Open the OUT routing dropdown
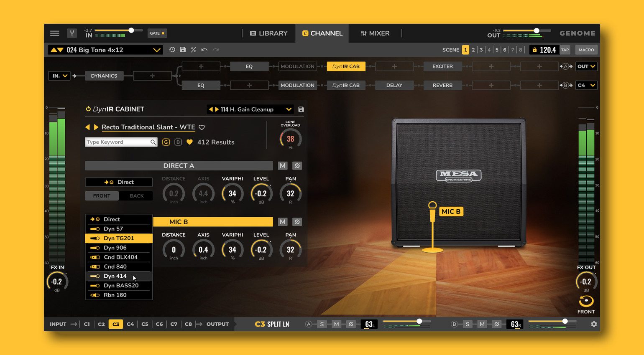Screen dimensions: 644x355 587,66
